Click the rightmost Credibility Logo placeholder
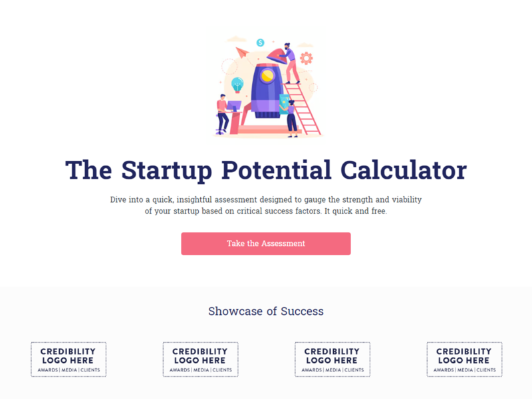Screen dimensions: 532x402 click(464, 359)
